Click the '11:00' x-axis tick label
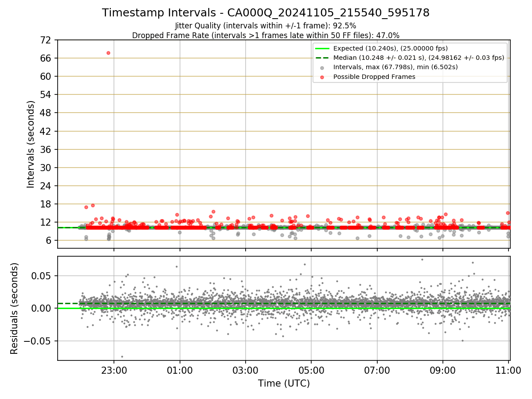 coord(509,371)
